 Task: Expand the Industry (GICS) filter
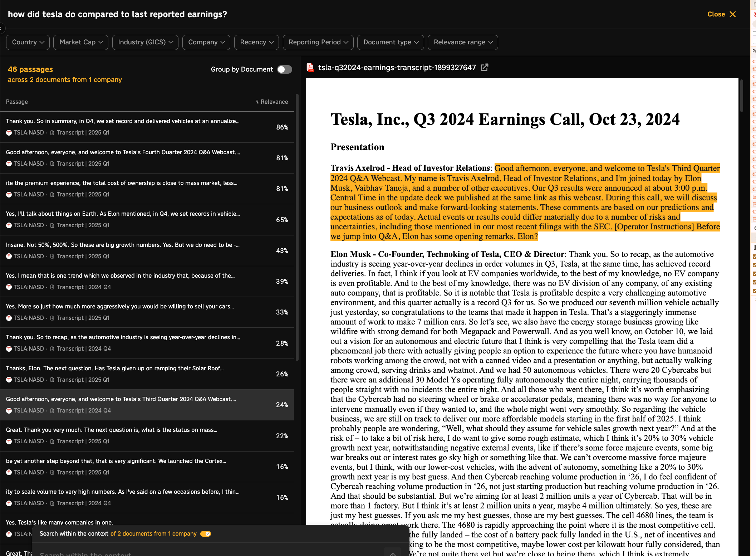click(x=145, y=42)
